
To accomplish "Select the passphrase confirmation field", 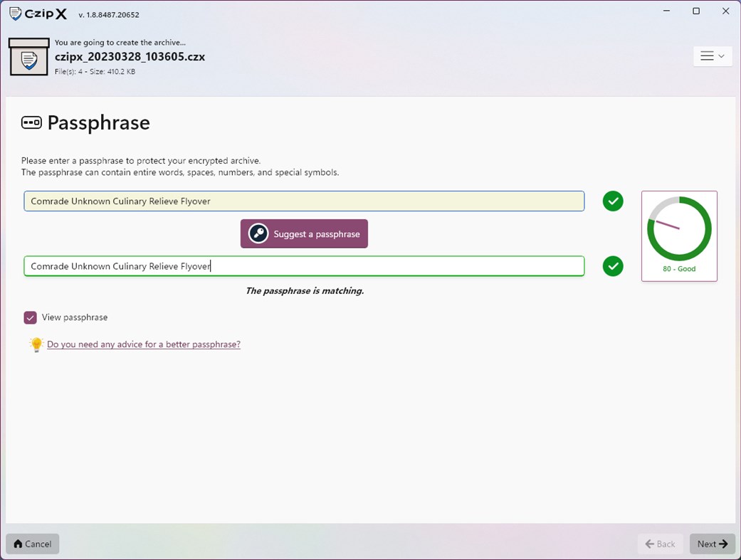I will pos(304,266).
